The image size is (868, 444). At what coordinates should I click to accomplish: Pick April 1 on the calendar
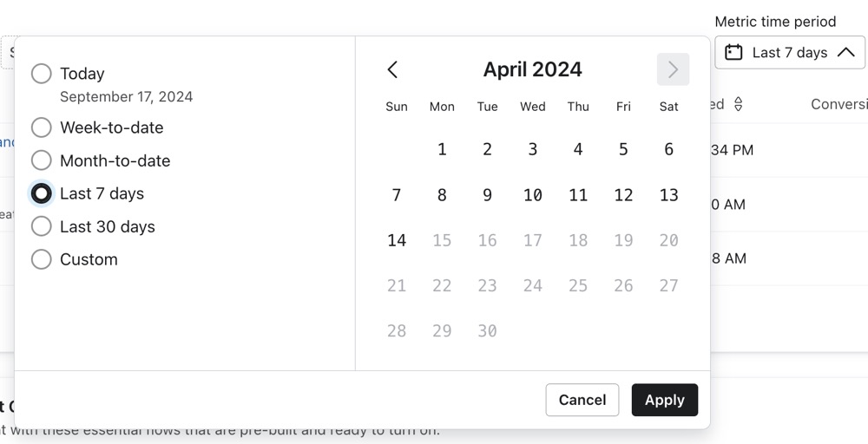click(x=442, y=149)
